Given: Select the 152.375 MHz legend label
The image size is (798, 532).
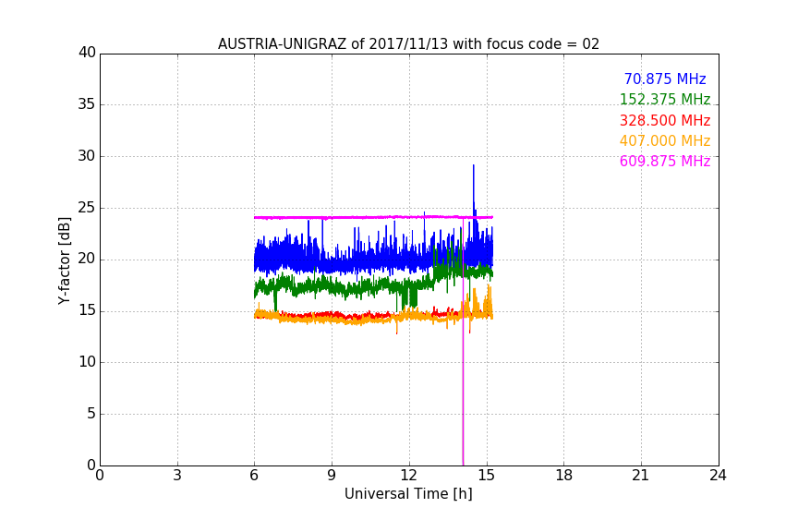Looking at the screenshot, I should click(665, 99).
